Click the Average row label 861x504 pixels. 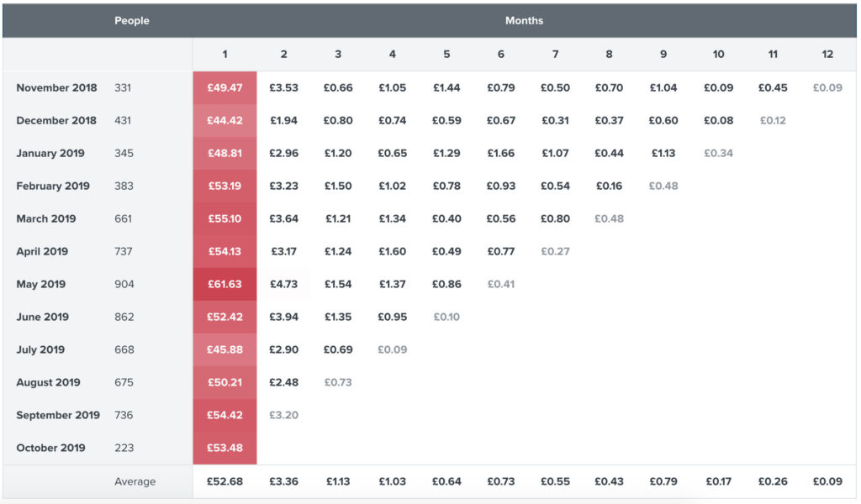pos(135,481)
